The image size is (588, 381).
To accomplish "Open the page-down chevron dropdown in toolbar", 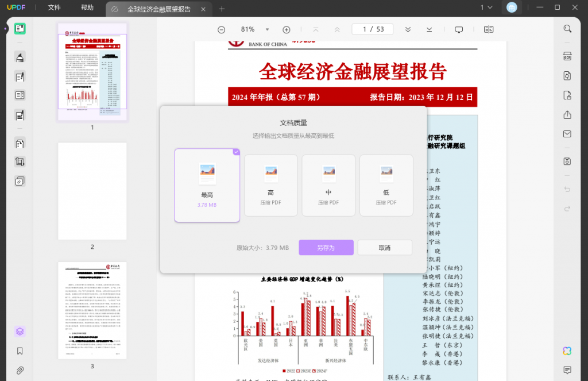I will pyautogui.click(x=408, y=29).
